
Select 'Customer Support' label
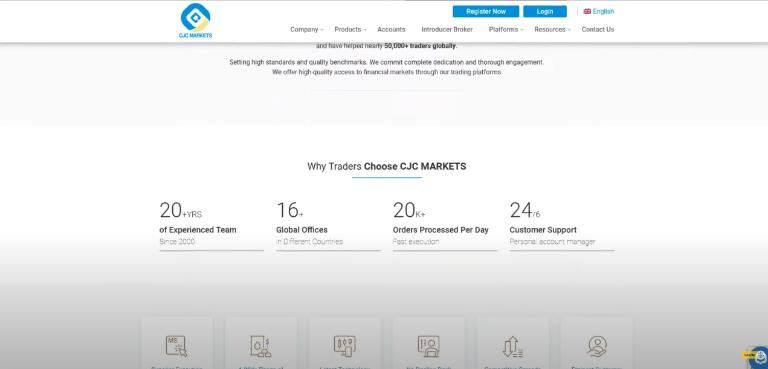pyautogui.click(x=543, y=230)
